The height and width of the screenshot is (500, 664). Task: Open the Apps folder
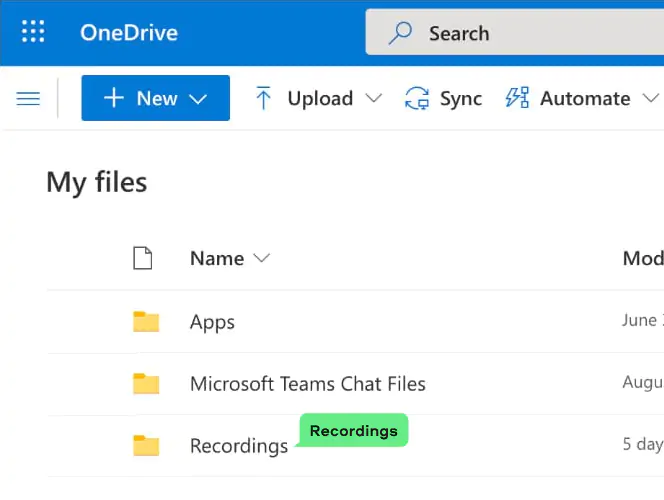coord(212,322)
